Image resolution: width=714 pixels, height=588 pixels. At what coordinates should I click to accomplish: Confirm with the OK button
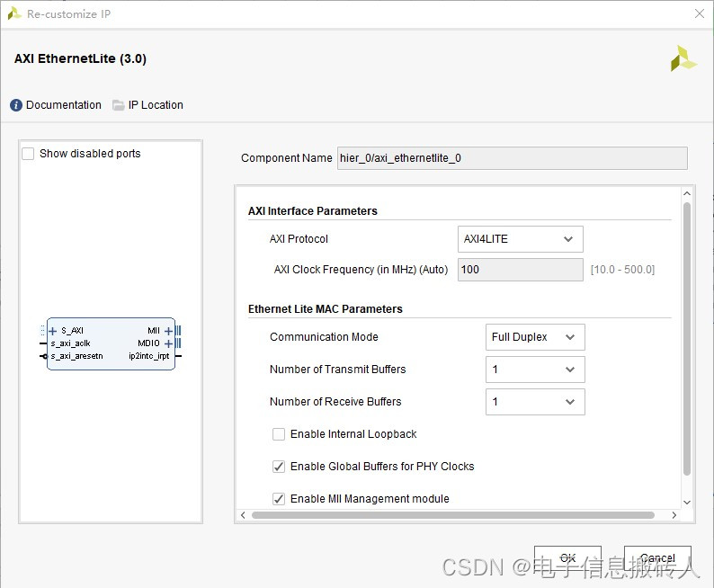point(567,558)
